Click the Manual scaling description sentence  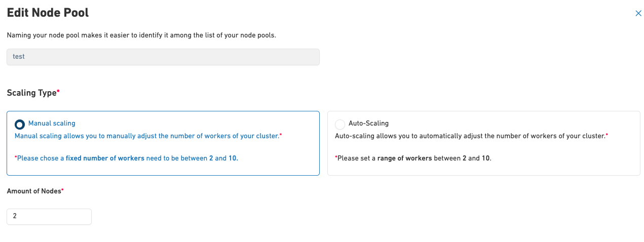coord(147,136)
